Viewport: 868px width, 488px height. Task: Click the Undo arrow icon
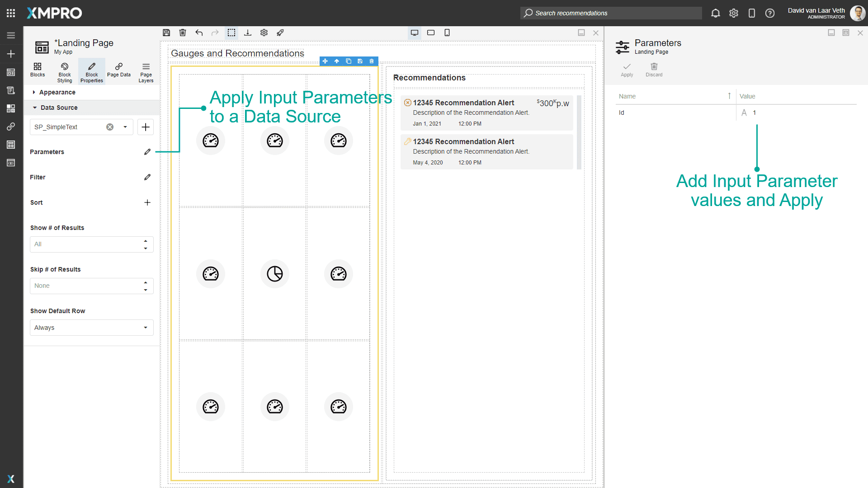tap(199, 33)
